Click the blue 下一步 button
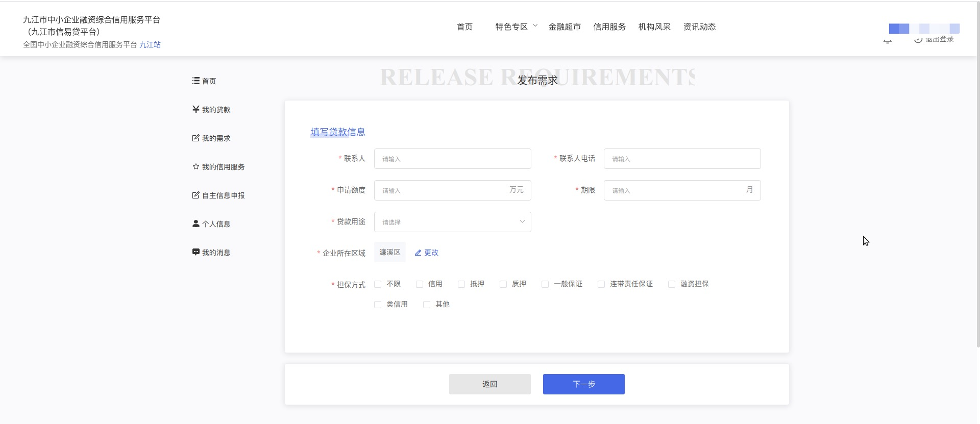Viewport: 980px width, 424px height. (583, 384)
